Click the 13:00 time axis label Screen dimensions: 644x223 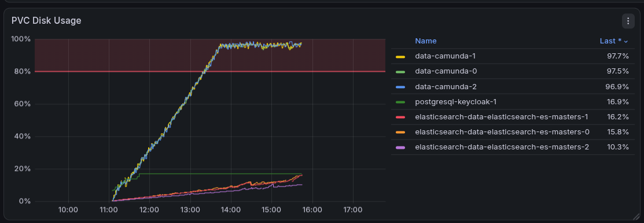pyautogui.click(x=190, y=210)
